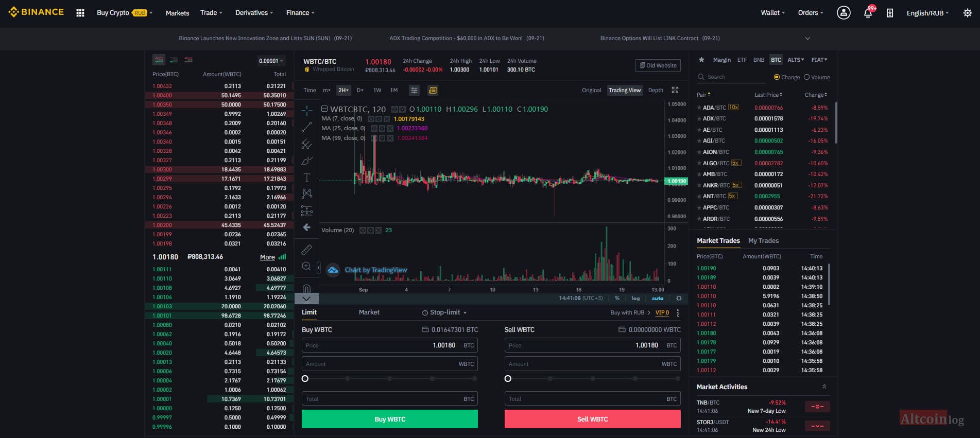Click the Old Website button
This screenshot has height=438, width=980.
[658, 65]
